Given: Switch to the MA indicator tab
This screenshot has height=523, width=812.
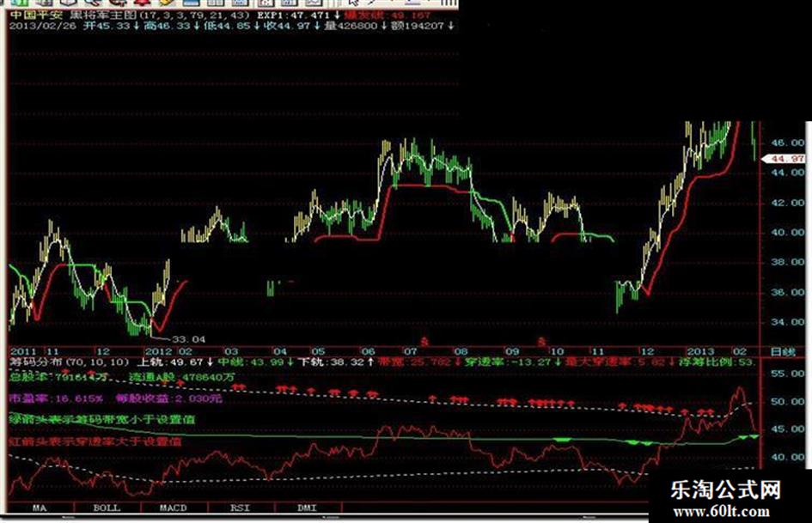Looking at the screenshot, I should (40, 508).
